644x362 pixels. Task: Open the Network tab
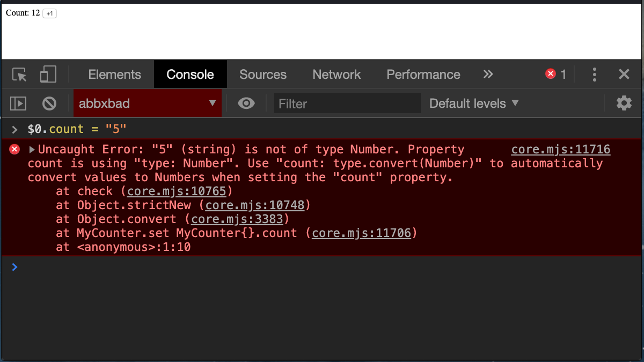[x=337, y=75]
